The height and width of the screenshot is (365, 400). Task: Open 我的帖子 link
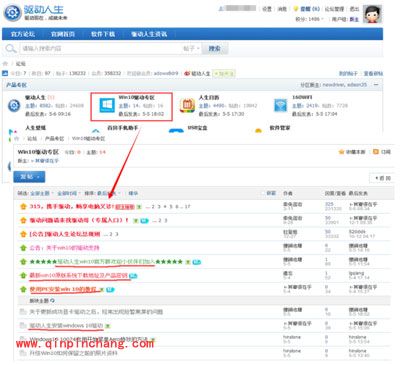coord(348,73)
